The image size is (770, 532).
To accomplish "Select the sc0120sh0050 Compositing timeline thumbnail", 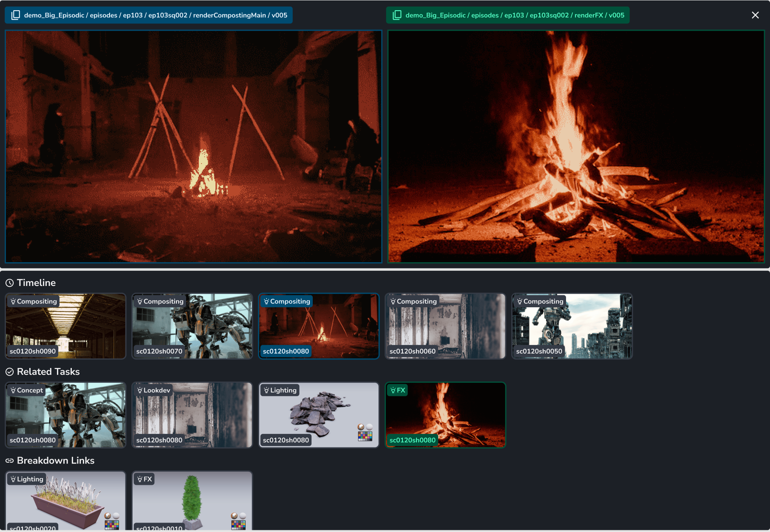I will 572,326.
